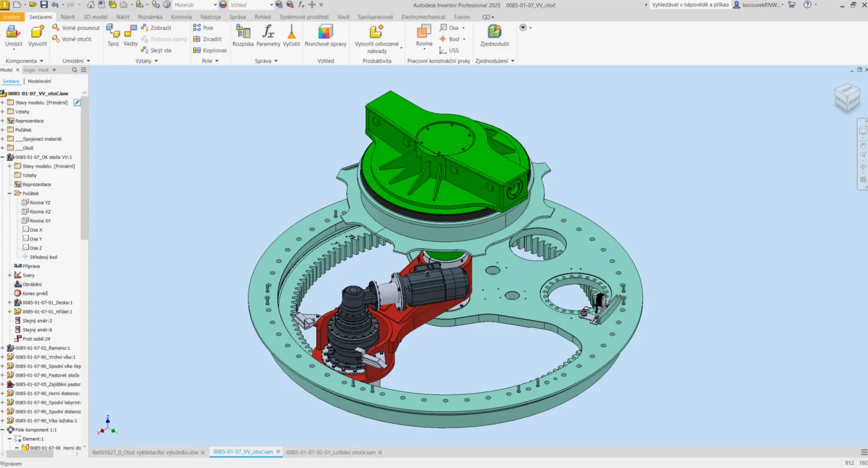The height and width of the screenshot is (468, 868).
Task: Click the help search input field
Action: tap(690, 5)
